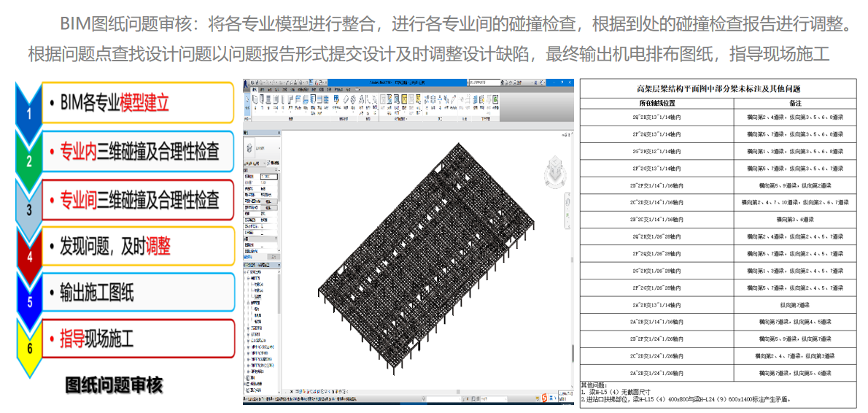Select the Curtain Grid tool

[319, 105]
